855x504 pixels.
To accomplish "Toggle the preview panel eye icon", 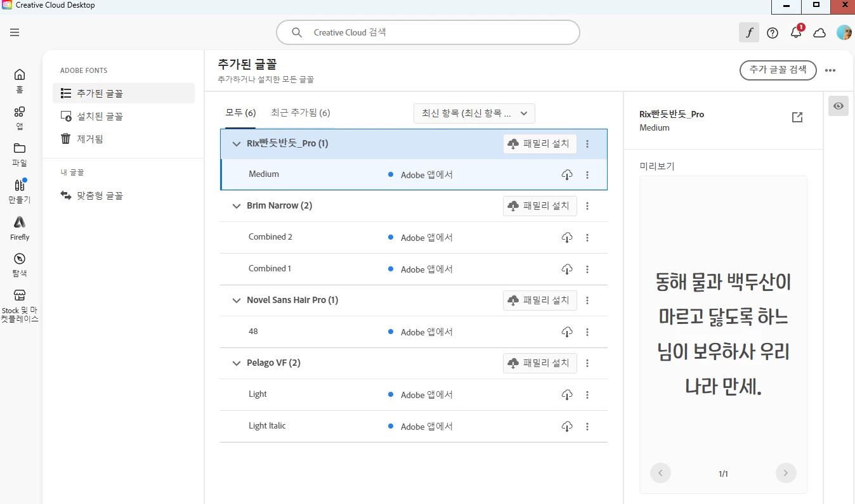I will point(839,106).
